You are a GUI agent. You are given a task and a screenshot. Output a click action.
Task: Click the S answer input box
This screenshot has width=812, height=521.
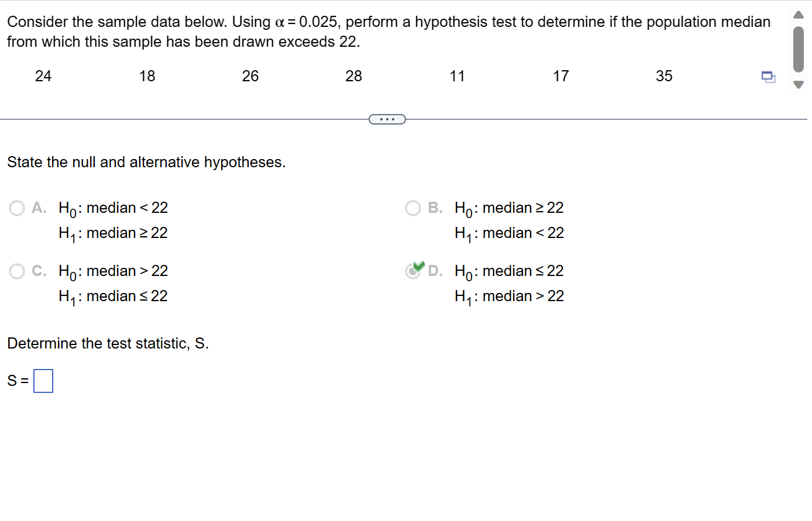[x=43, y=381]
